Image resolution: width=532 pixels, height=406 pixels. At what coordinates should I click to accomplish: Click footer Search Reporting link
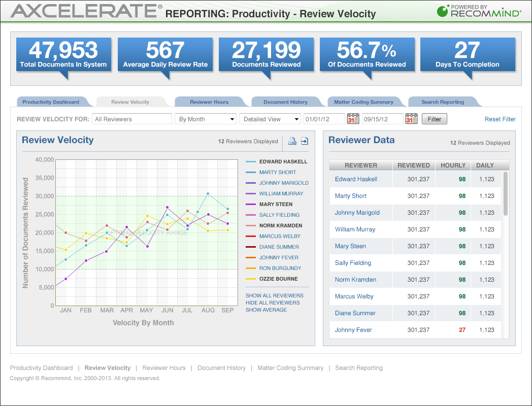coord(358,367)
